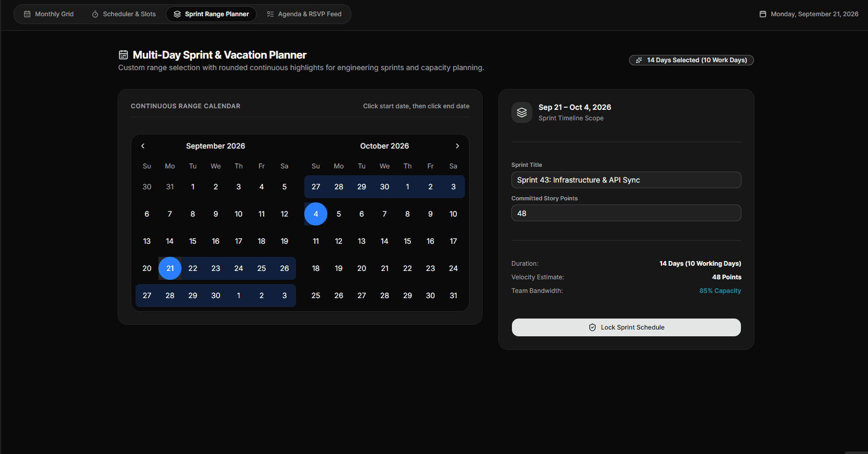868x454 pixels.
Task: Click the "14 Days (10 Working Days)" duration value
Action: pyautogui.click(x=700, y=264)
